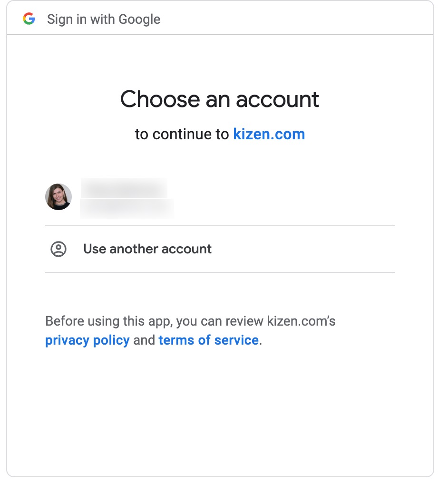Image resolution: width=448 pixels, height=482 pixels.
Task: Select the blurred account name line
Action: 124,188
